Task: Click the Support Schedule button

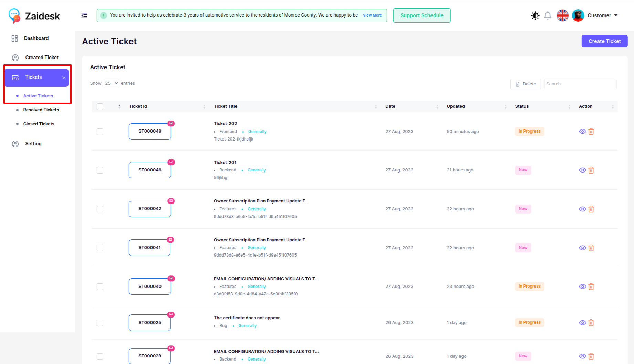Action: pyautogui.click(x=422, y=15)
